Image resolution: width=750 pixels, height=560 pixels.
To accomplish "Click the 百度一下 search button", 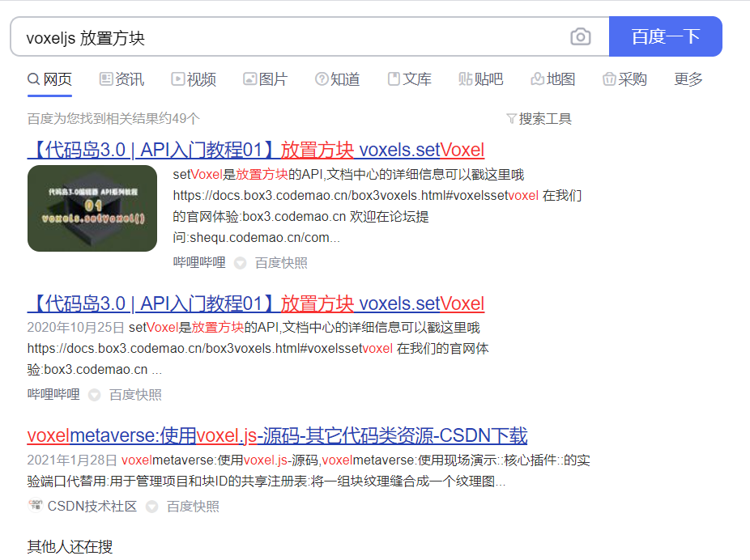I will coord(665,36).
